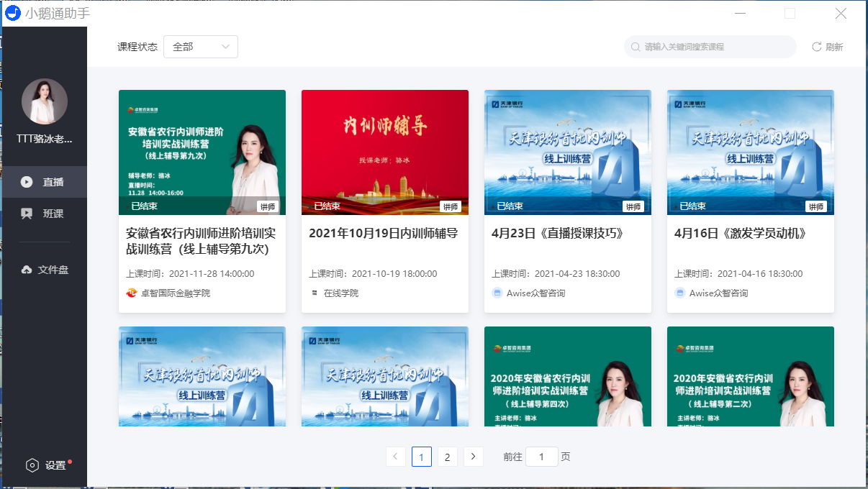Click 讲师 badge on 第九次 course card

point(268,206)
